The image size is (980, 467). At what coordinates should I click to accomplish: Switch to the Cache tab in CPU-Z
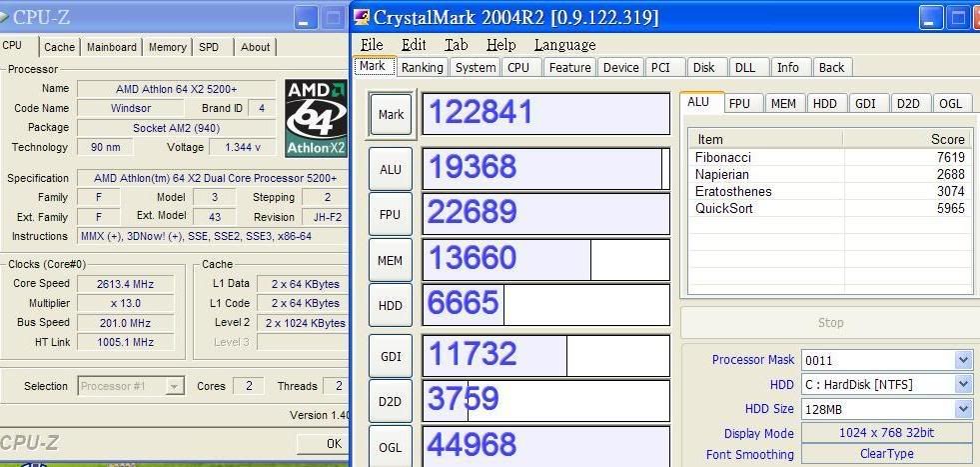(59, 47)
